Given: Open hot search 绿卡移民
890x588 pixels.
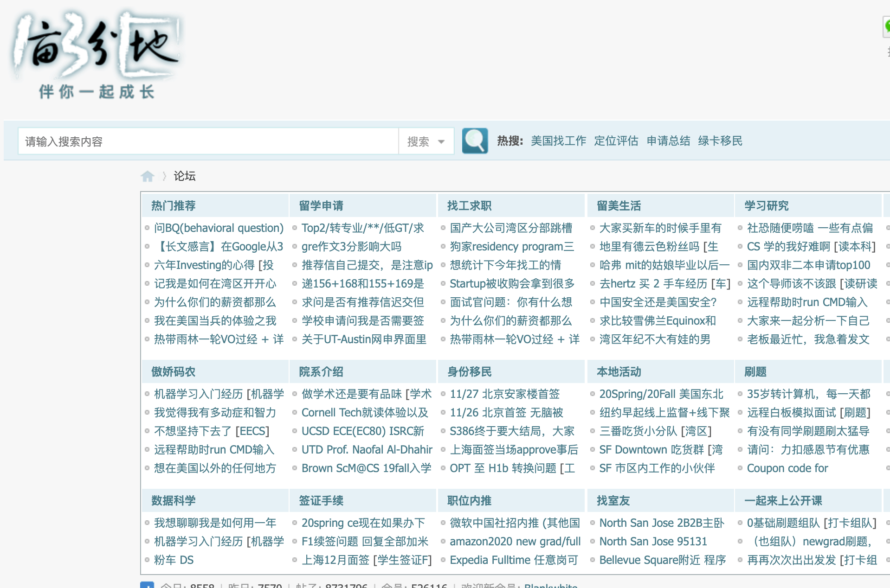Looking at the screenshot, I should pos(720,141).
